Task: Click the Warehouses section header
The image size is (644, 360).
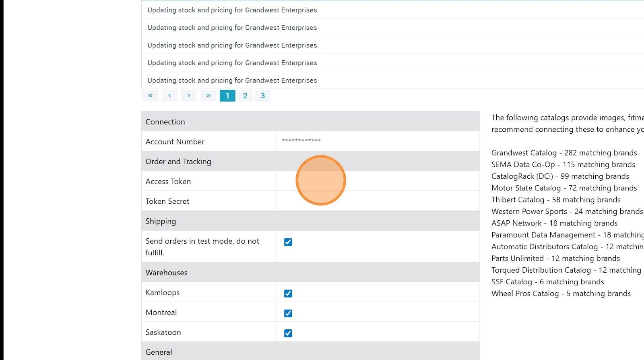Action: [x=310, y=273]
